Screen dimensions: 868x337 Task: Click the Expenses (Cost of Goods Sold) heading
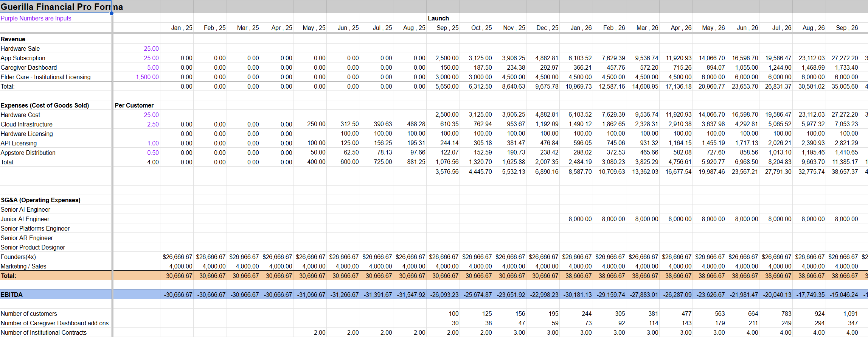[45, 105]
